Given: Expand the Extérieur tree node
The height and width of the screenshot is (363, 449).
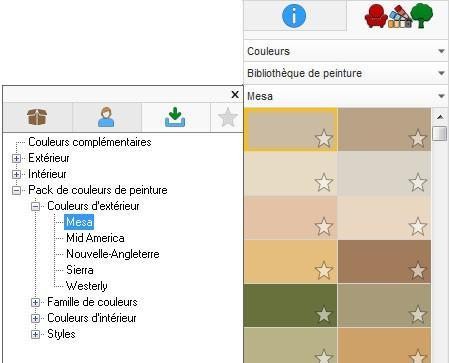Looking at the screenshot, I should [x=16, y=158].
